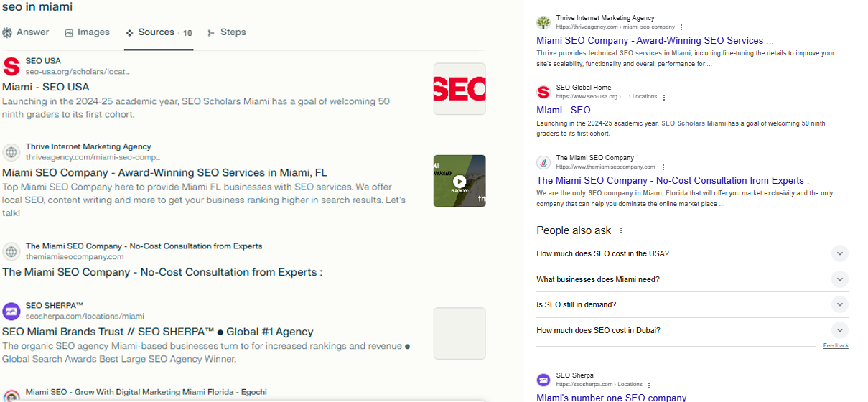Viewport: 868px width, 402px height.
Task: Play the Thrive agency video thumbnail
Action: tap(459, 181)
